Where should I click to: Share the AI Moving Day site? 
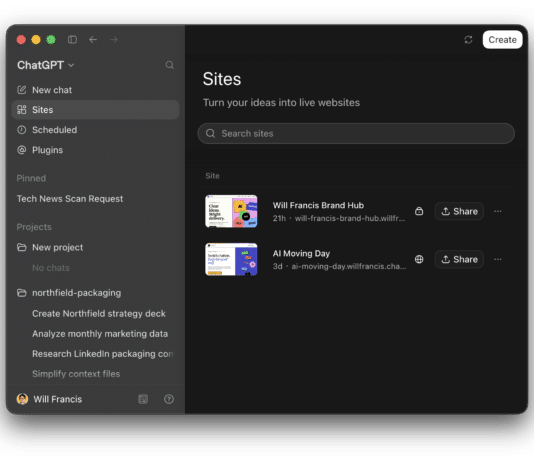pyautogui.click(x=459, y=259)
